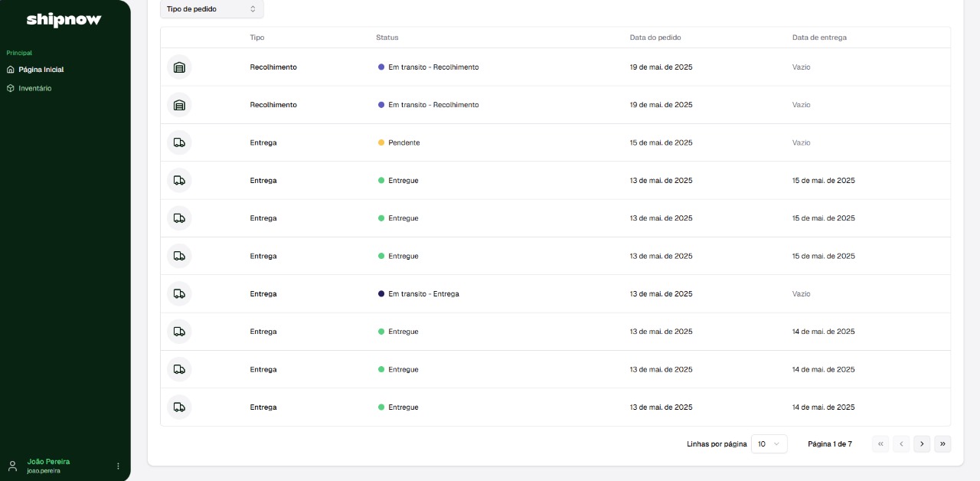Click the purple dot in the first Recolhimento row
The image size is (980, 481).
click(381, 67)
